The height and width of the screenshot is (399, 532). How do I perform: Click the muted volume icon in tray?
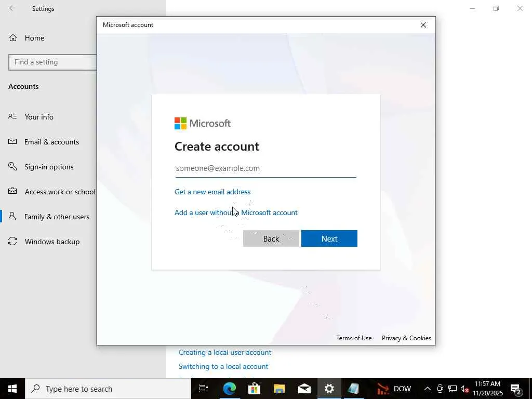pos(464,389)
